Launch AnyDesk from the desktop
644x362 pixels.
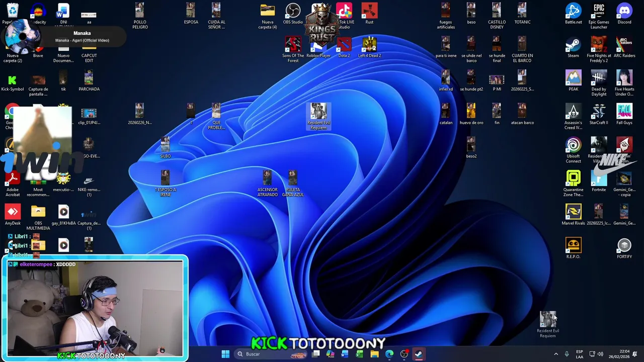pyautogui.click(x=13, y=215)
